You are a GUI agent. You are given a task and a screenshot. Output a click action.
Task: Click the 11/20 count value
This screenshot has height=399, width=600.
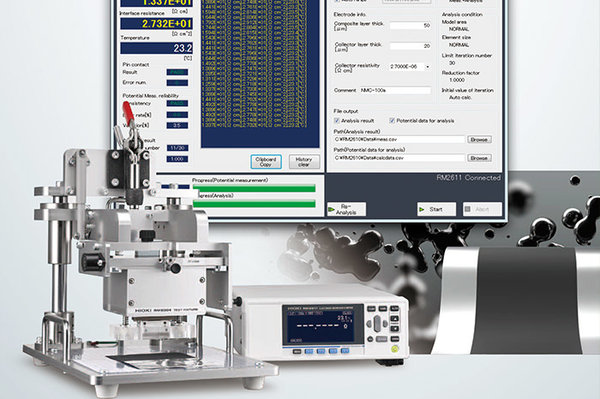[x=177, y=148]
